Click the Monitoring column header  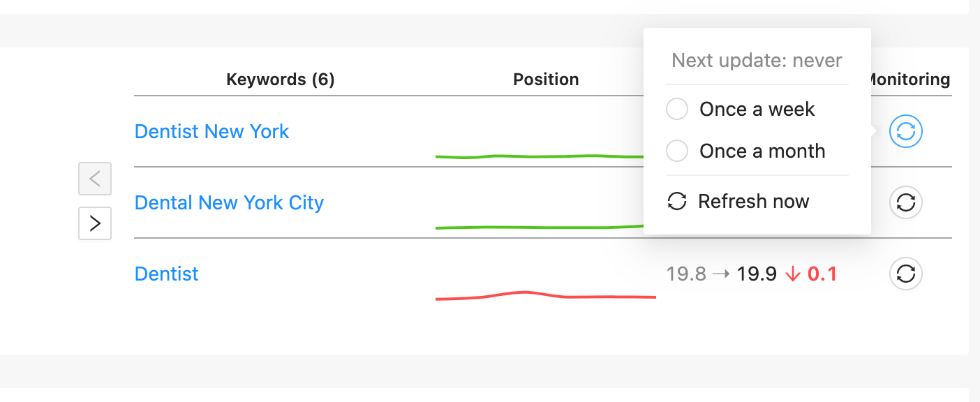pyautogui.click(x=909, y=80)
